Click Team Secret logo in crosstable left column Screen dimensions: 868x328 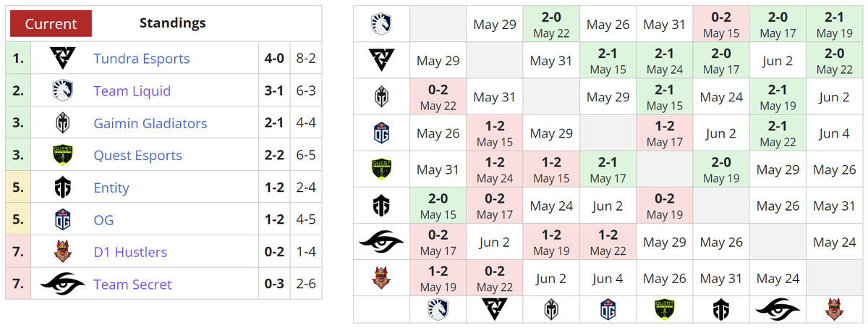[x=381, y=242]
